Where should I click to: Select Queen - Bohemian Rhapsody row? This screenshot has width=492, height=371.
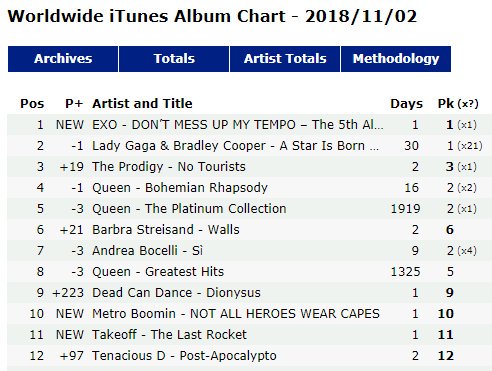coord(249,188)
